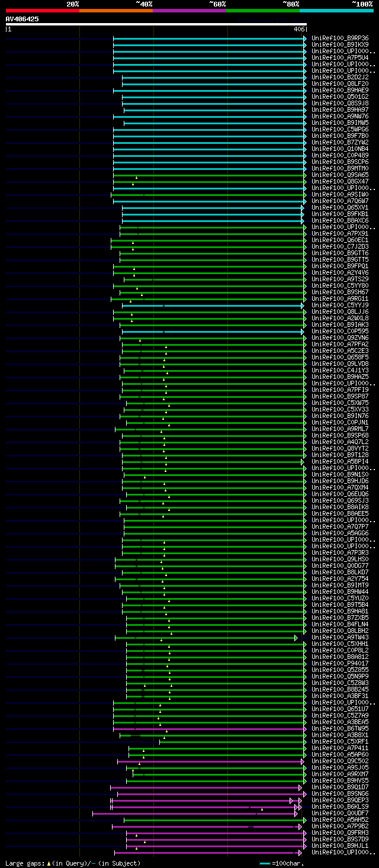Select the UniRef100_C7J2D3 label
The width and height of the screenshot is (379, 868).
point(340,246)
